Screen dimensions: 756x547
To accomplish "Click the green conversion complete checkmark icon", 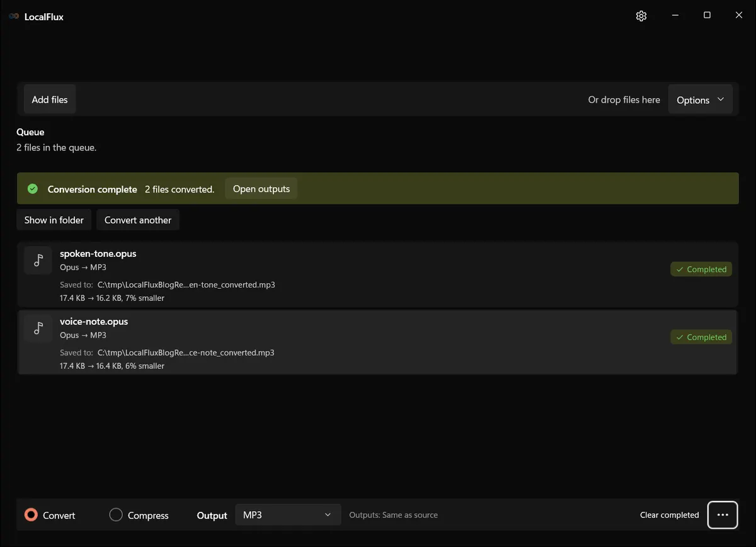I will (x=33, y=189).
